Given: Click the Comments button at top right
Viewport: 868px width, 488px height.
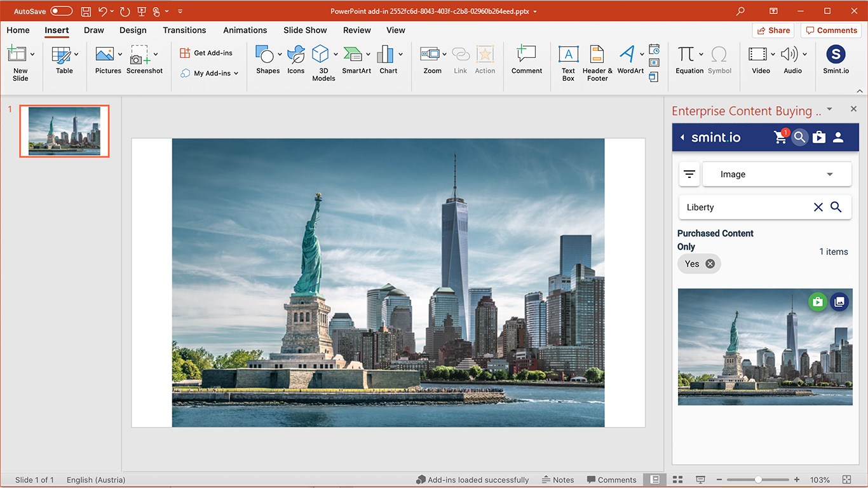Looking at the screenshot, I should (831, 30).
